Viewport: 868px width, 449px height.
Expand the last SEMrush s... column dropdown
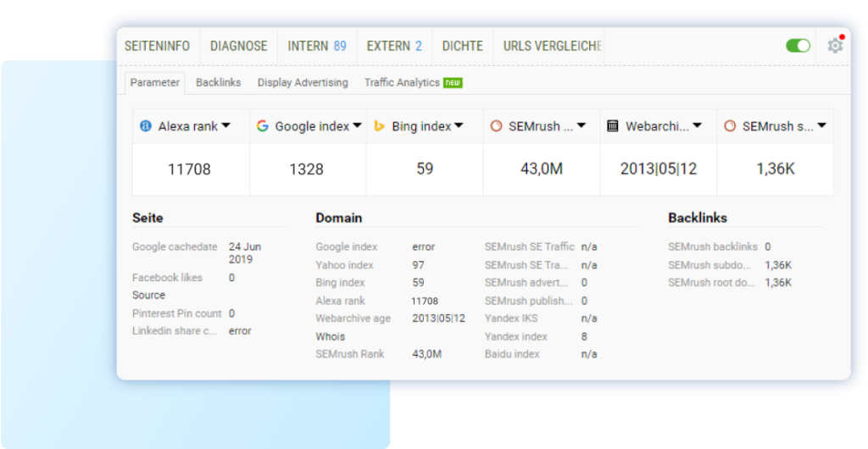[821, 126]
